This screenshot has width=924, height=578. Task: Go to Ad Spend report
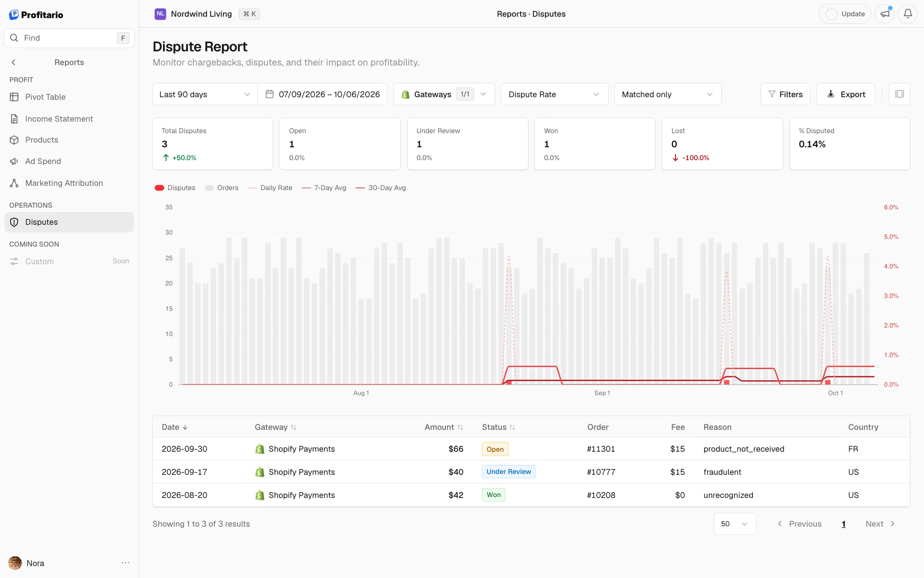tap(69, 161)
